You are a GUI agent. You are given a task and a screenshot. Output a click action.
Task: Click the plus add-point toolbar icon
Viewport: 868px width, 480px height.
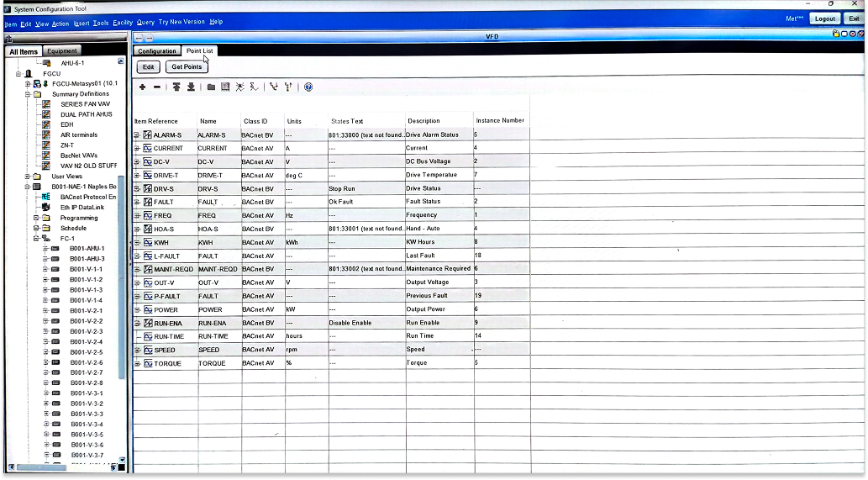pyautogui.click(x=142, y=87)
